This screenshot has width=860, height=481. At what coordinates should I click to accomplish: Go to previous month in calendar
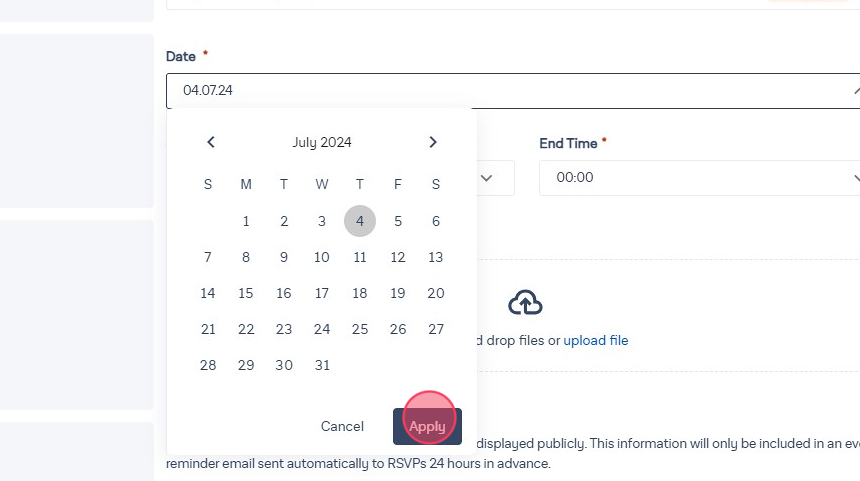(x=211, y=142)
